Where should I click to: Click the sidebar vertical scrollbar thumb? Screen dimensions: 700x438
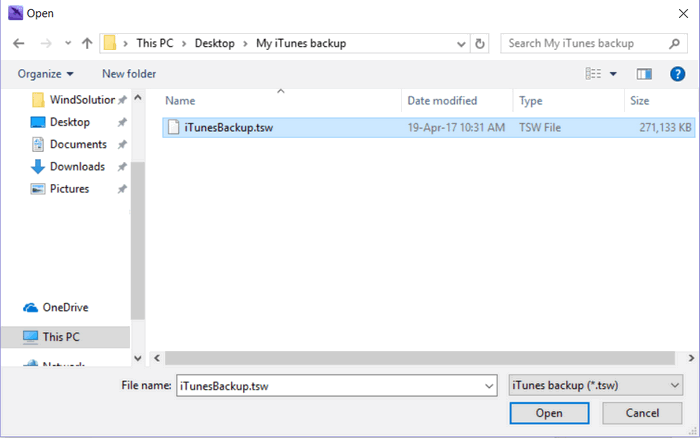click(x=138, y=241)
